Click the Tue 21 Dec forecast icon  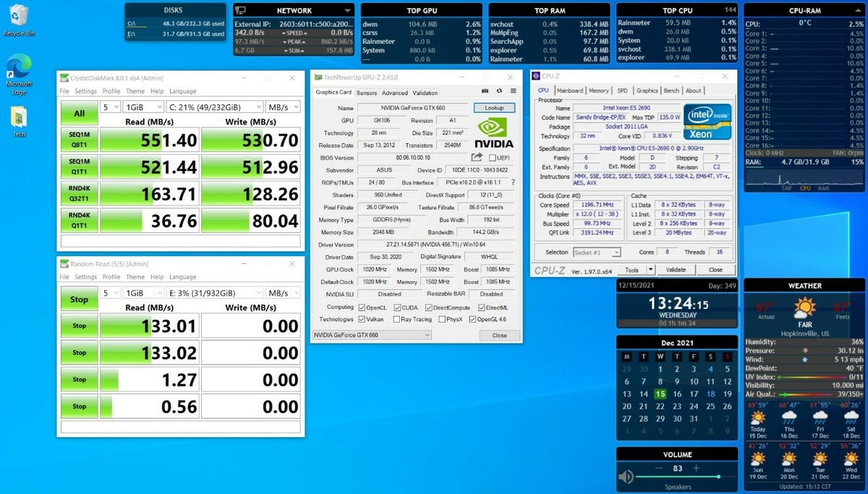820,459
